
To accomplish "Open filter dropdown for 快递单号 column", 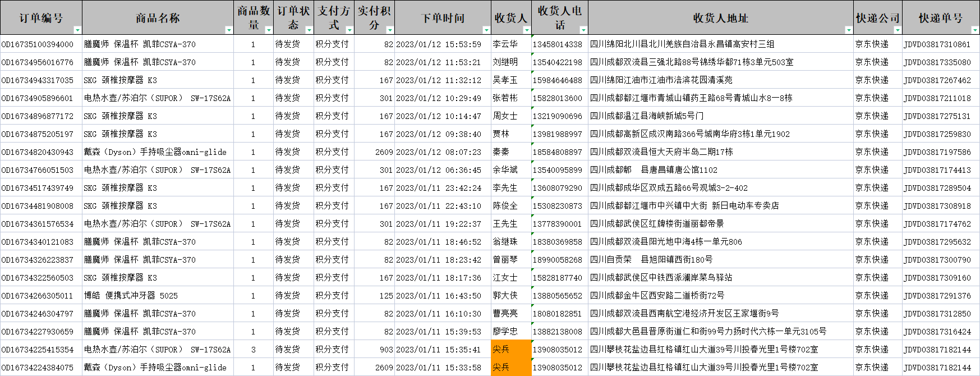I will [x=975, y=30].
